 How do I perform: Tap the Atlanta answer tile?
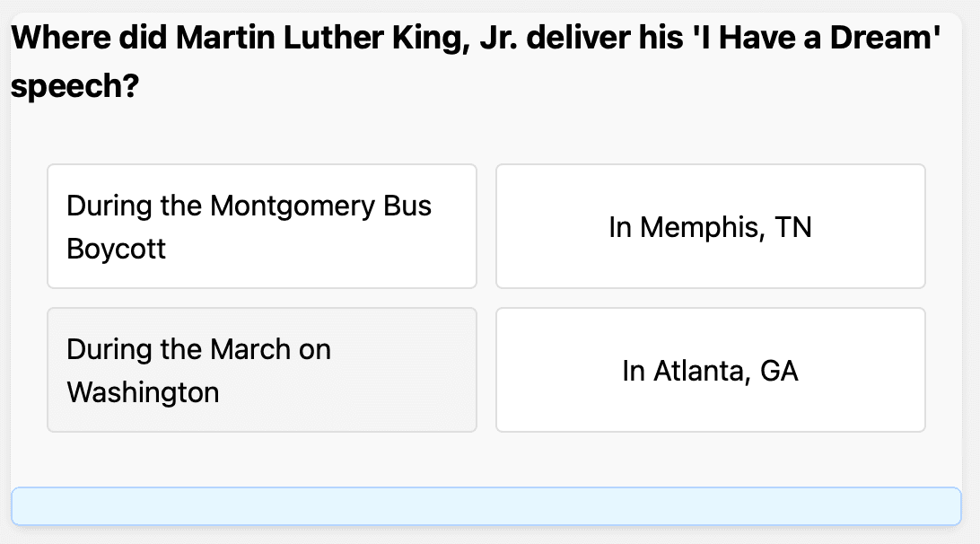coord(710,370)
